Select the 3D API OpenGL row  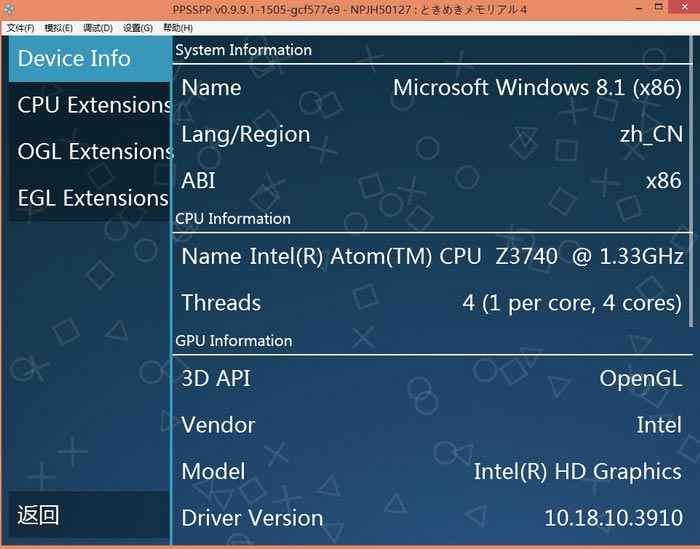tap(432, 378)
